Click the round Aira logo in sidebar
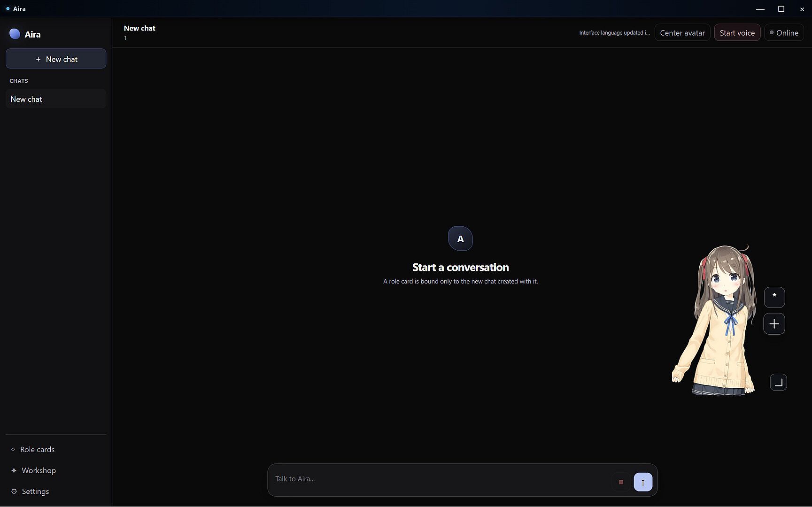 (15, 34)
